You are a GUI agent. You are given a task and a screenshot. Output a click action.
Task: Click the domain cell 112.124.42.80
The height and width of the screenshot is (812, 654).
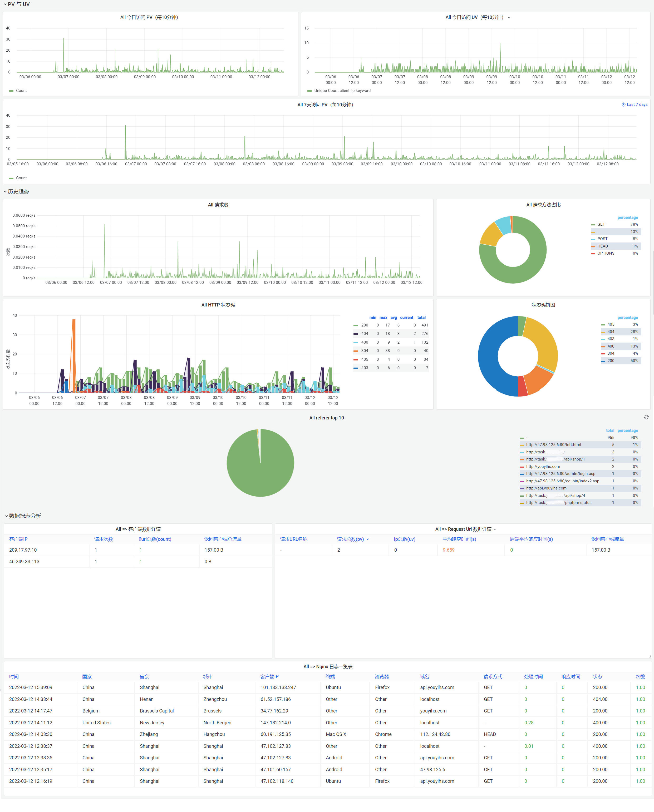click(x=435, y=734)
